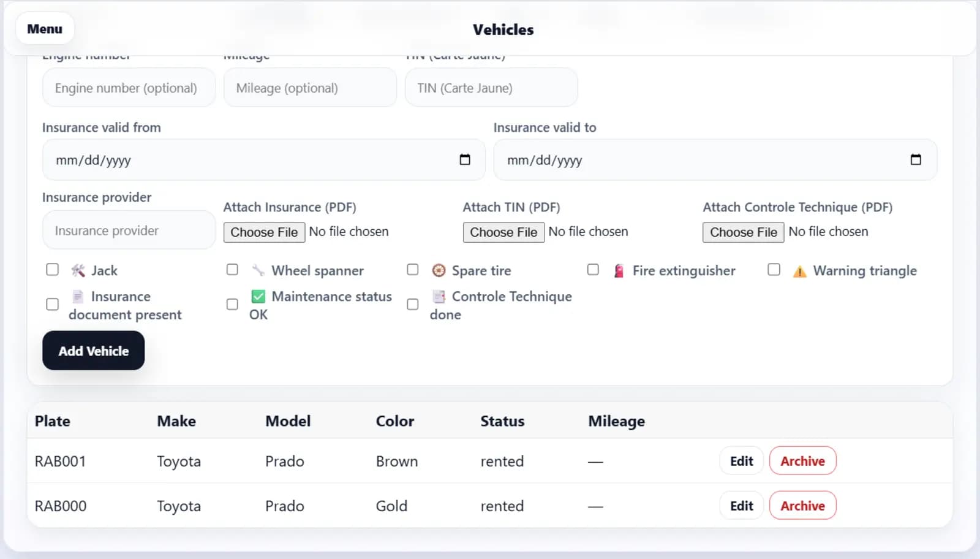Screen dimensions: 980x559
Task: Click the Jack tool icon
Action: 78,270
